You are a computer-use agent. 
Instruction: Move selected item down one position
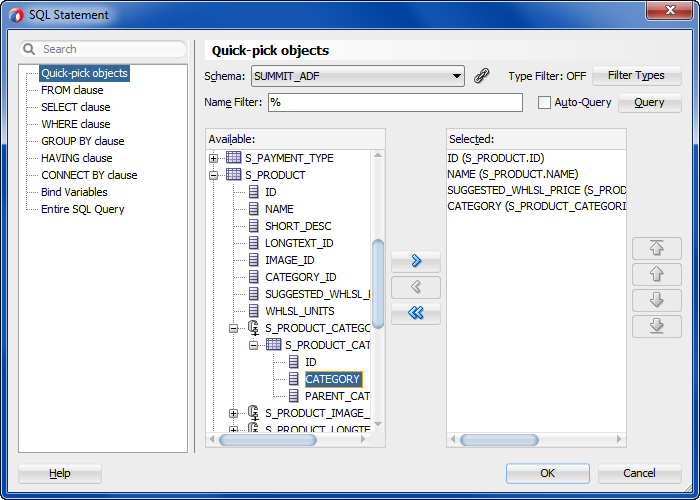coord(656,300)
